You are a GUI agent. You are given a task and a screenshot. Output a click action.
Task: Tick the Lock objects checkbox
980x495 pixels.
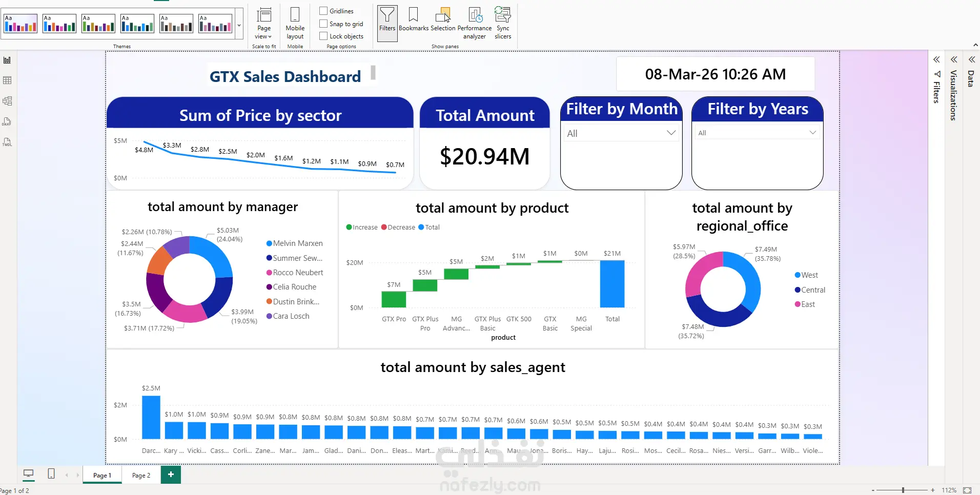click(323, 36)
